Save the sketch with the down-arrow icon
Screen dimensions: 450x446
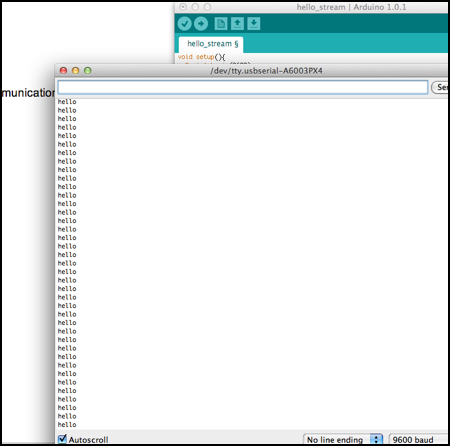point(254,24)
